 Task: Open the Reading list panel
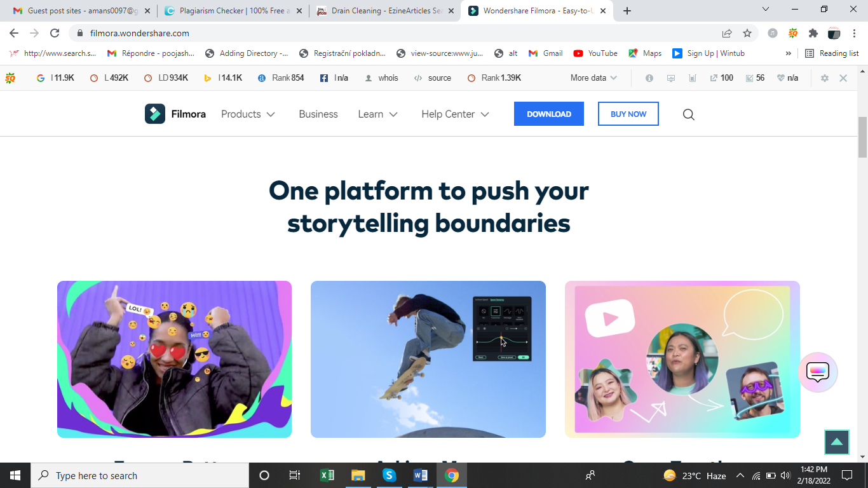832,53
